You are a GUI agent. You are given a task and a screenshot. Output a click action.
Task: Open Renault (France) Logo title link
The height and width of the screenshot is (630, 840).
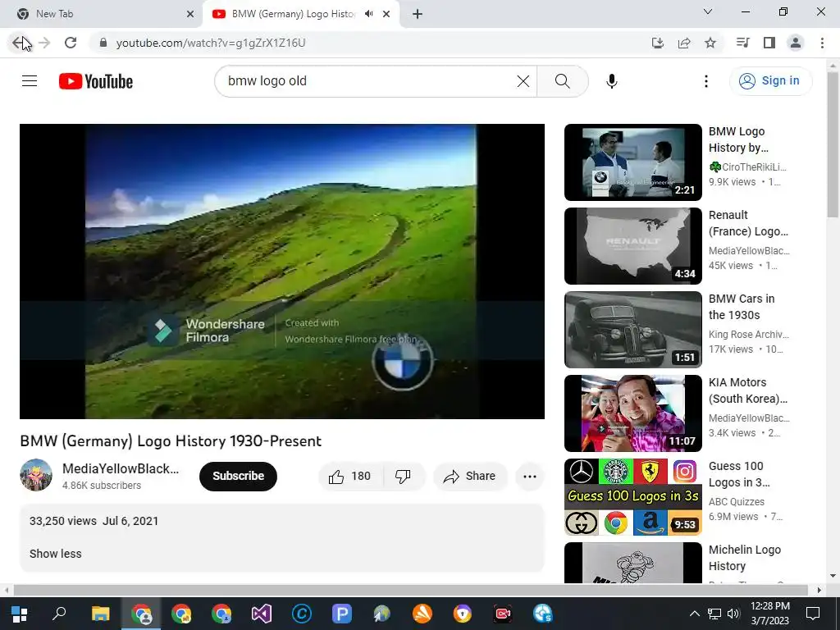(x=748, y=223)
